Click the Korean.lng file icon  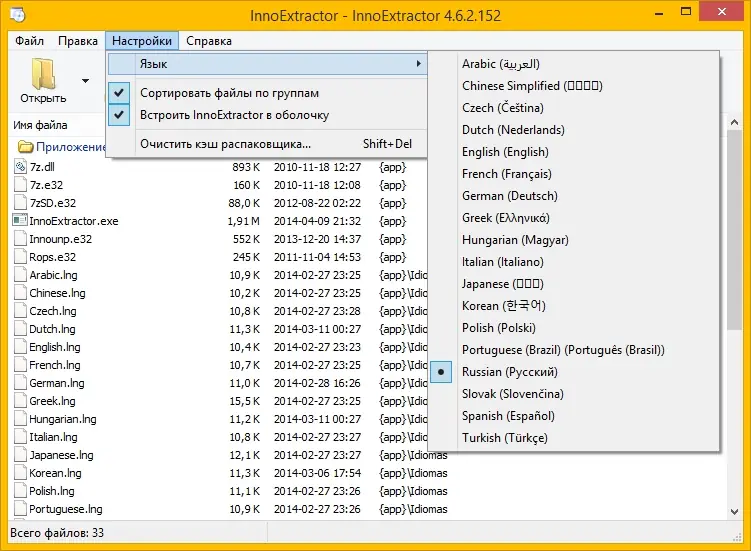20,473
